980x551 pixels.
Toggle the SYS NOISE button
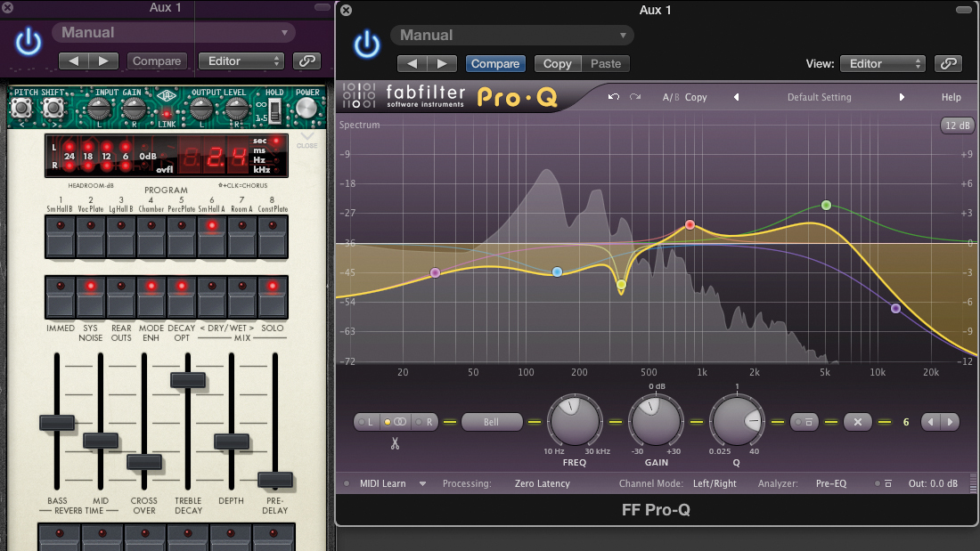(91, 297)
